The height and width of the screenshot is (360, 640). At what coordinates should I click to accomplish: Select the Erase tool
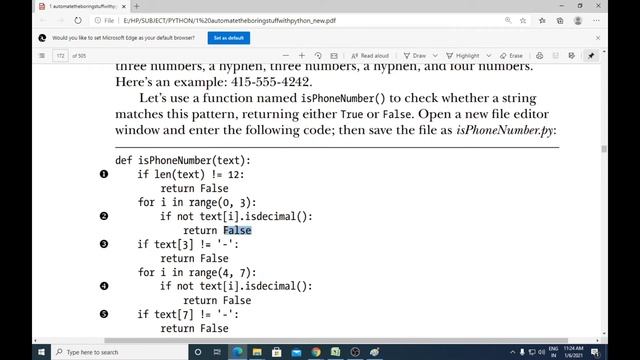tap(511, 56)
